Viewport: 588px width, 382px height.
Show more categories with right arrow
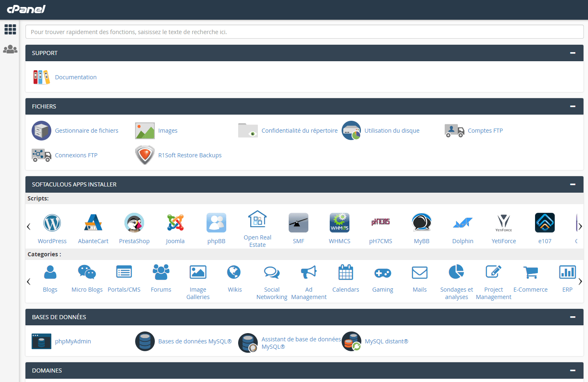point(580,281)
